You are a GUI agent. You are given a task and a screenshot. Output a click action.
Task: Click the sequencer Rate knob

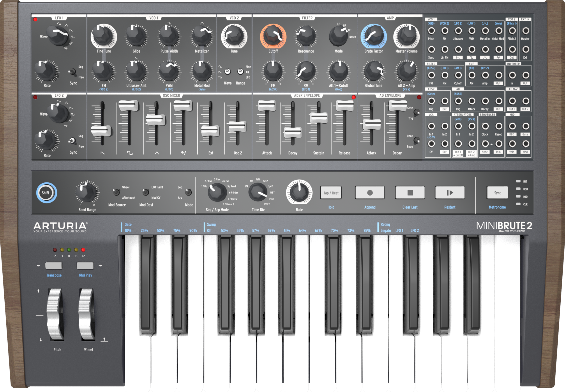click(299, 192)
